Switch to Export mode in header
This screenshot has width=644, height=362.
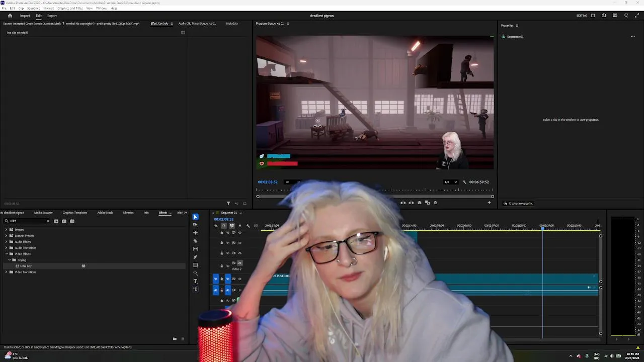click(52, 16)
